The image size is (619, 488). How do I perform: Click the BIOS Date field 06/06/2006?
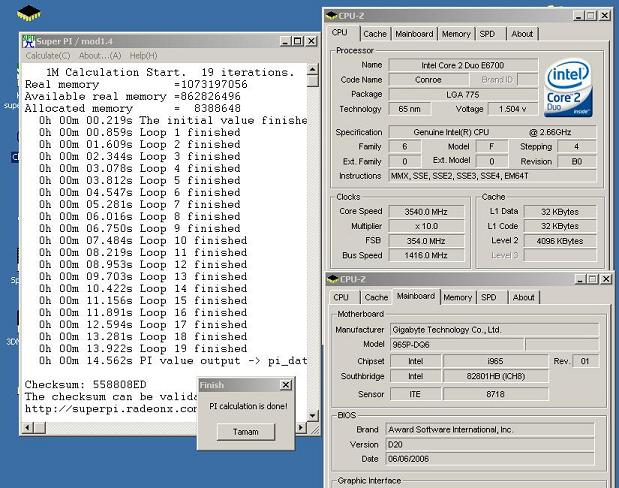coord(490,459)
